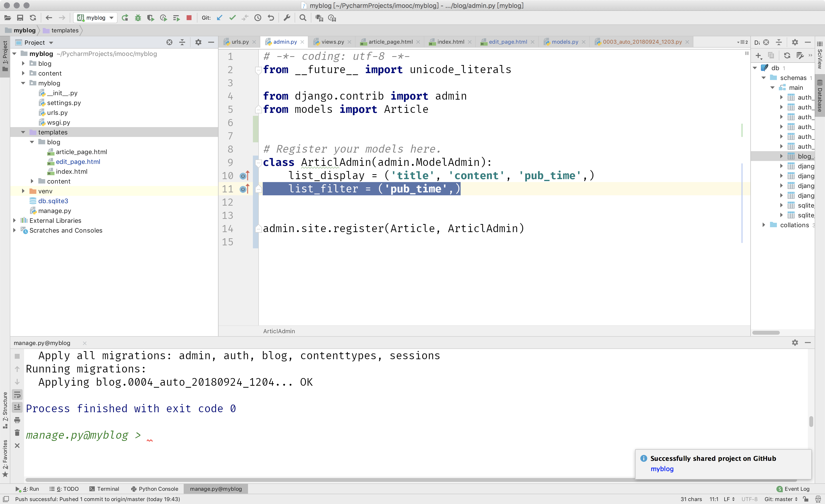Image resolution: width=825 pixels, height=504 pixels.
Task: Toggle the 1: Project tool window stripe
Action: click(x=5, y=55)
